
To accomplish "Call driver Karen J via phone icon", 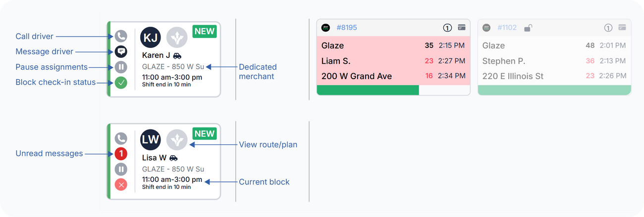I will pos(121,36).
